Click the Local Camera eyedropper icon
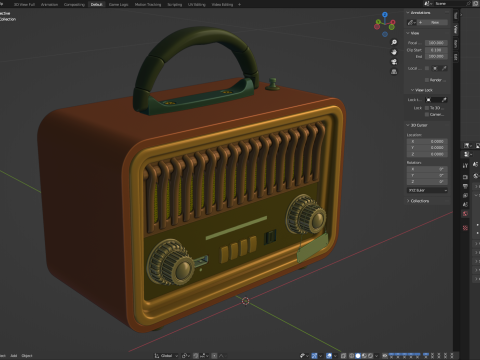 pos(444,68)
